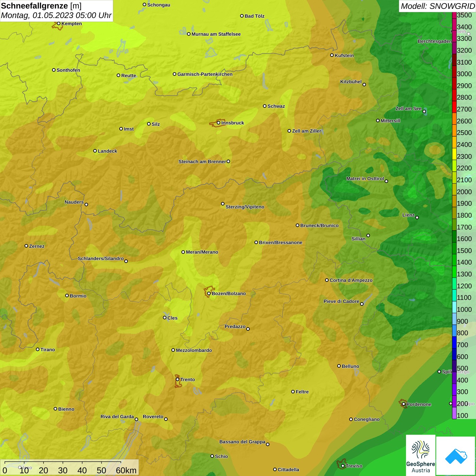Click the Reutte location dot

118,75
